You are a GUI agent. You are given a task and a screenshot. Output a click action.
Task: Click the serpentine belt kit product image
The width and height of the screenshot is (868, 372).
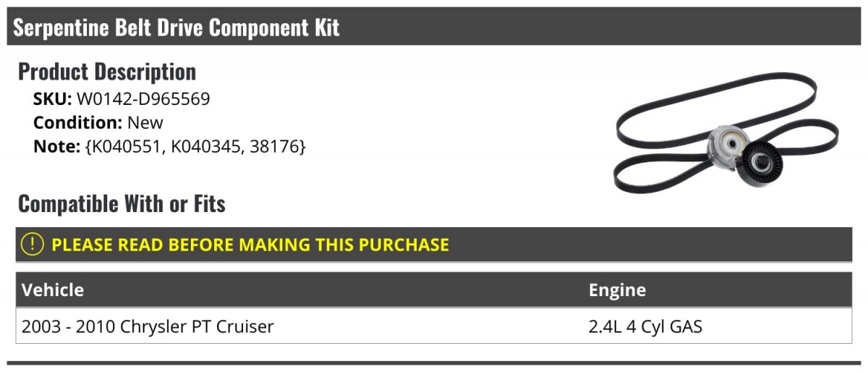coord(726,134)
